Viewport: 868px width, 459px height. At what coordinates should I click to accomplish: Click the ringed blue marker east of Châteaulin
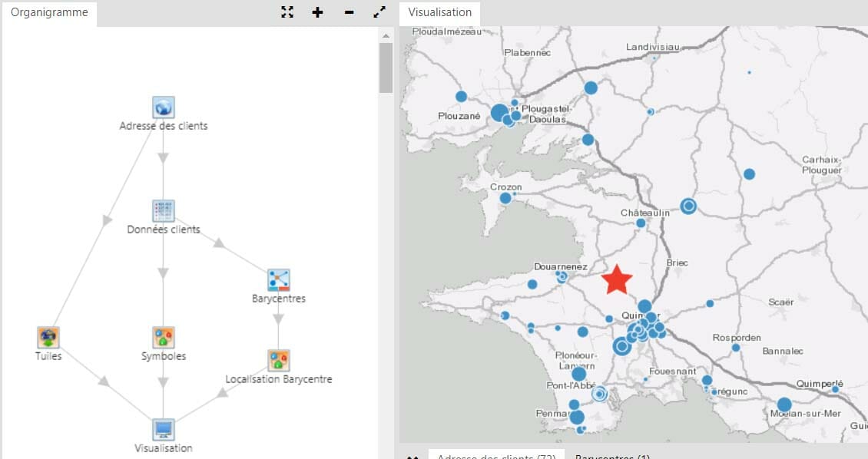688,206
